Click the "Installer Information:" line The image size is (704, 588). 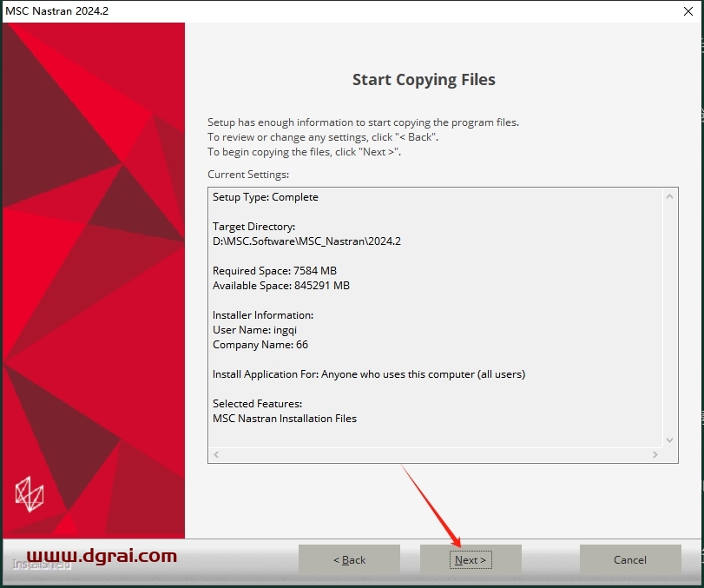263,315
